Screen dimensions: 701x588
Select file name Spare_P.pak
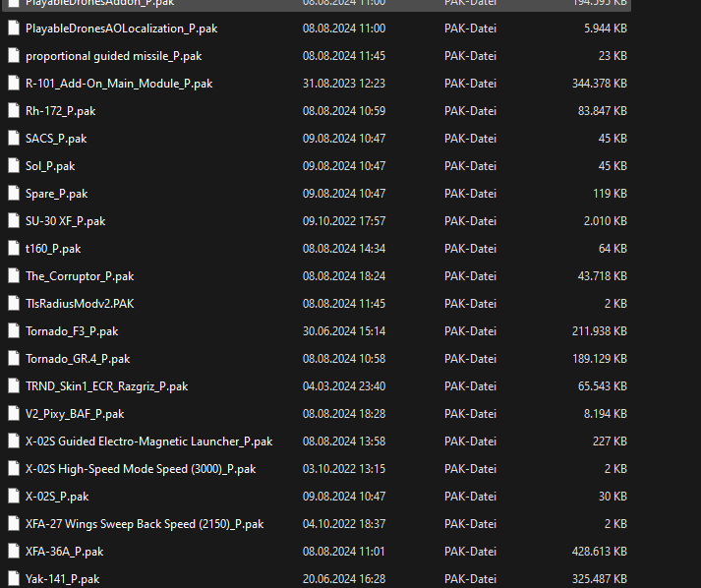click(x=56, y=194)
